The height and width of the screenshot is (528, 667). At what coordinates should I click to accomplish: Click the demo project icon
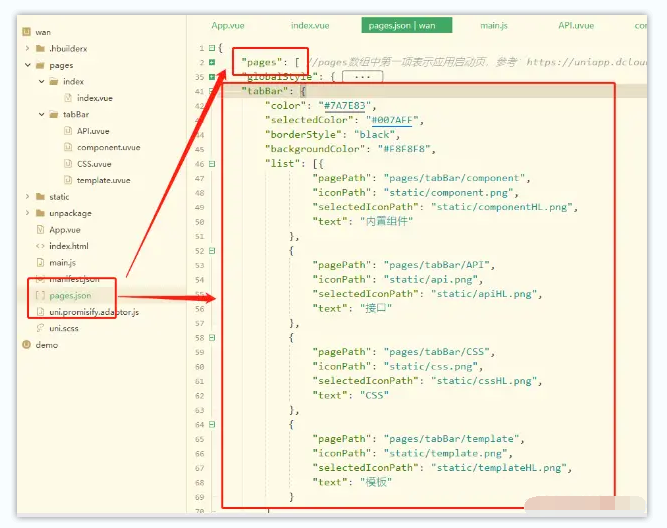coord(26,344)
